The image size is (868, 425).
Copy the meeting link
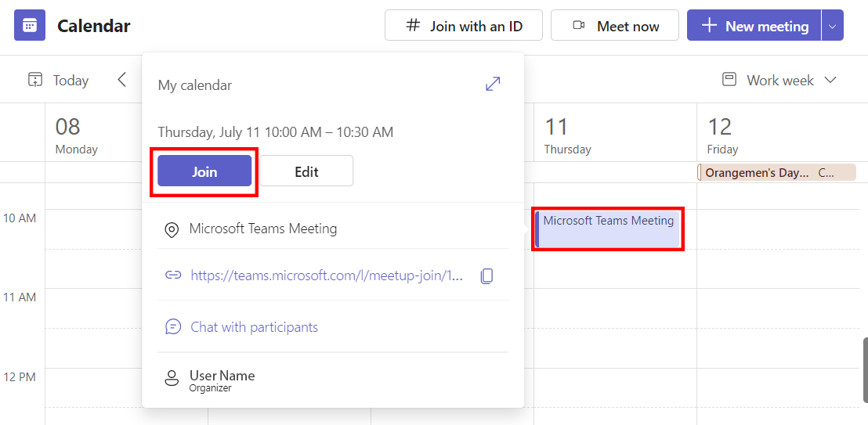486,276
